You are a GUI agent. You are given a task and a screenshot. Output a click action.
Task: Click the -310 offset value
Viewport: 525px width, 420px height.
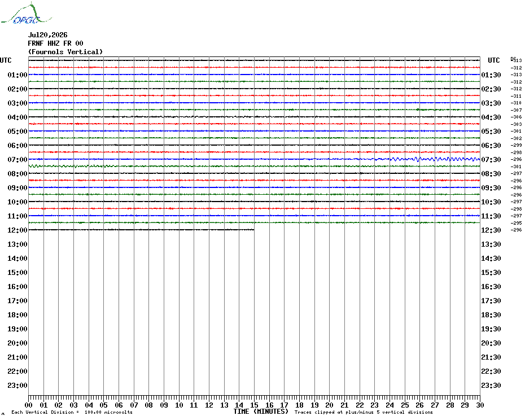pos(517,103)
